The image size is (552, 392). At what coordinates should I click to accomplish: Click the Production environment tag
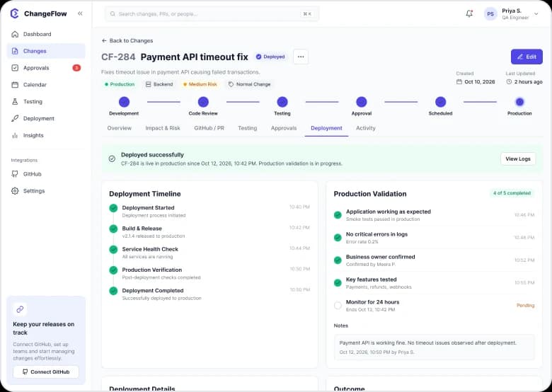pyautogui.click(x=120, y=84)
